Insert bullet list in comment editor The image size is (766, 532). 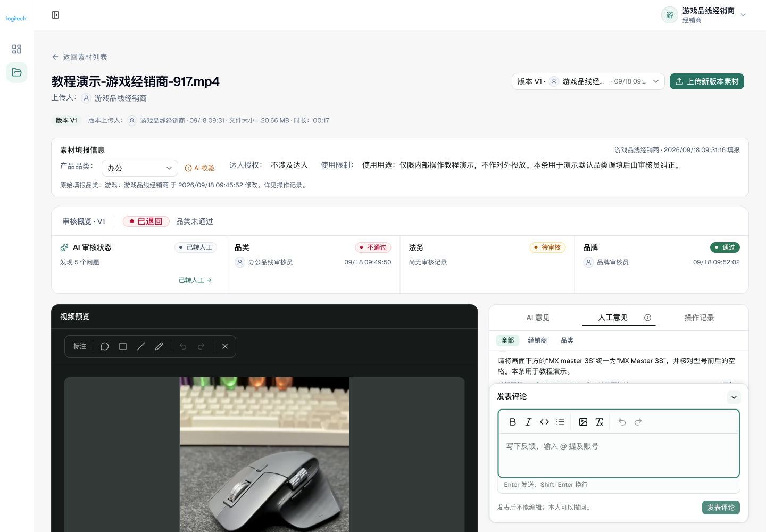pyautogui.click(x=560, y=422)
